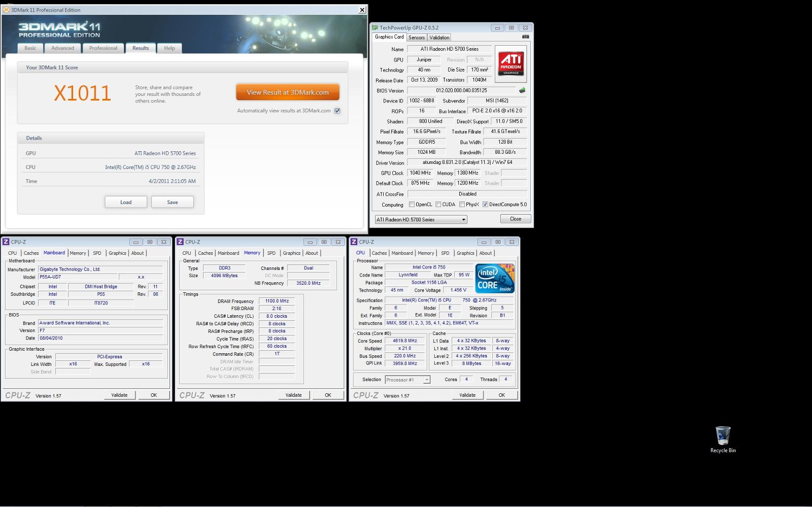Screen dimensions: 812x507
Task: Select Graphics Card tab in GPU-Z
Action: [389, 37]
